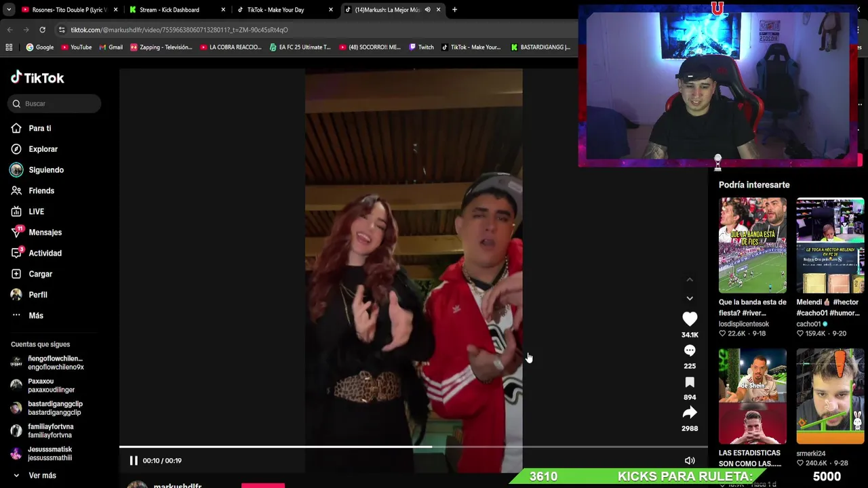Pause the video playback

coord(134,461)
